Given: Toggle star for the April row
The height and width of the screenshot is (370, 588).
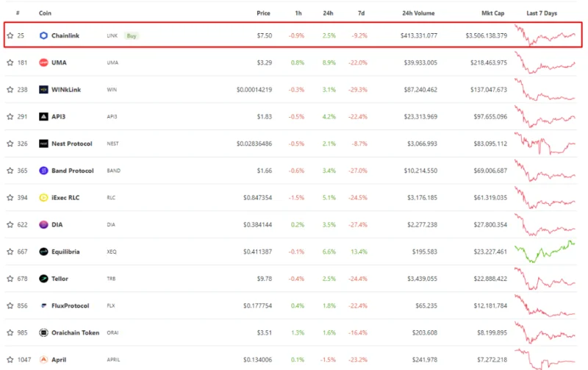Looking at the screenshot, I should (10, 360).
